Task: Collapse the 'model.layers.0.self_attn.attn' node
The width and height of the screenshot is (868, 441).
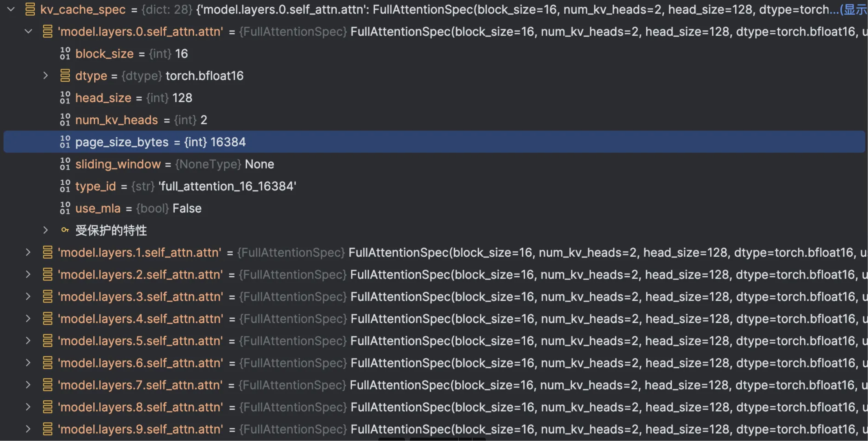Action: 29,32
